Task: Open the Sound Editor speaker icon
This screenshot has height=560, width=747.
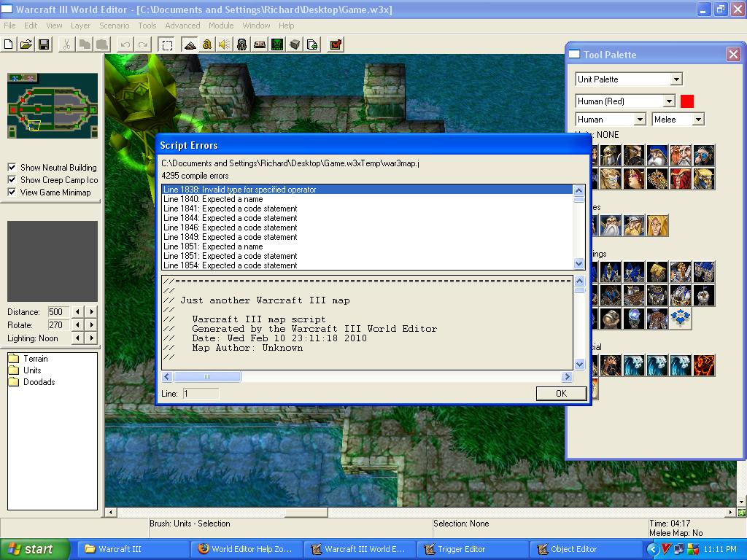Action: [225, 44]
